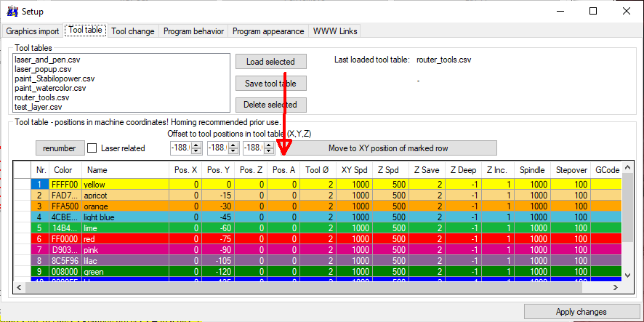Click the yellow FFFF00 color cell
Screen dimensions: 644x322
pyautogui.click(x=63, y=185)
